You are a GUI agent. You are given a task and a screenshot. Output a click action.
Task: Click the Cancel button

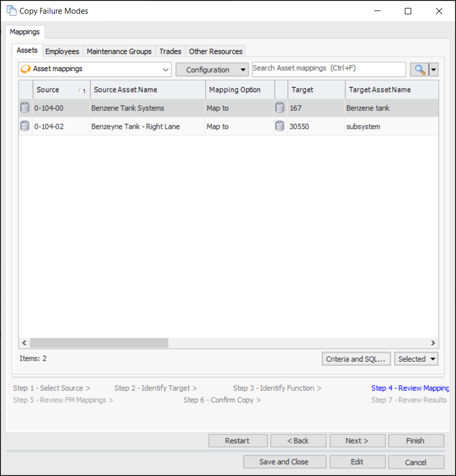click(x=416, y=462)
